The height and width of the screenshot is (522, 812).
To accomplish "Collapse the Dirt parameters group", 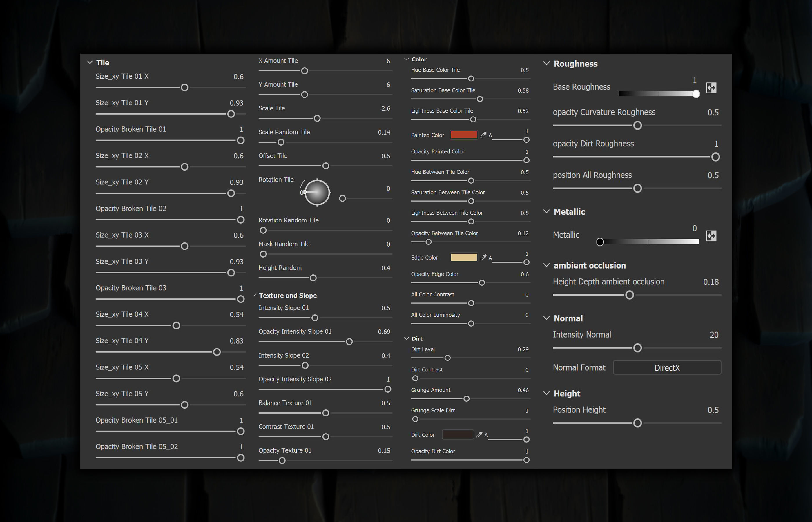I will click(406, 339).
